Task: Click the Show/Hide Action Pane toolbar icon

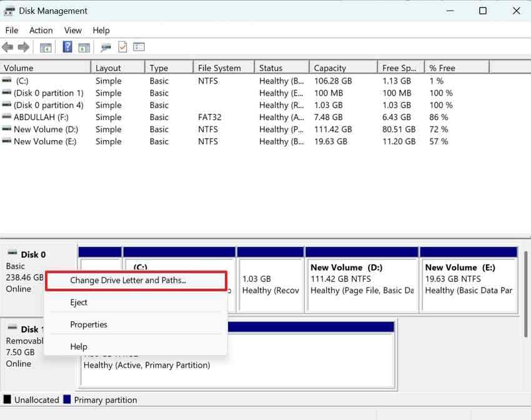Action: coord(84,47)
